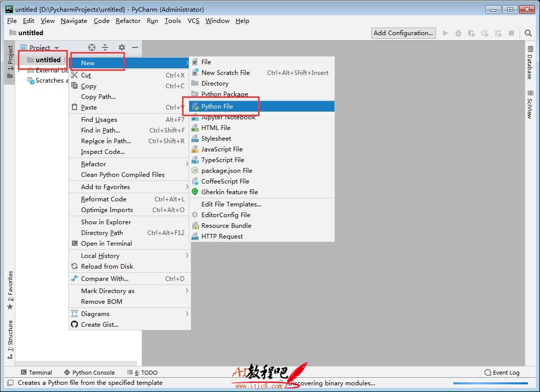Hide the Project panel with minus icon
This screenshot has height=392, width=540.
(x=135, y=47)
